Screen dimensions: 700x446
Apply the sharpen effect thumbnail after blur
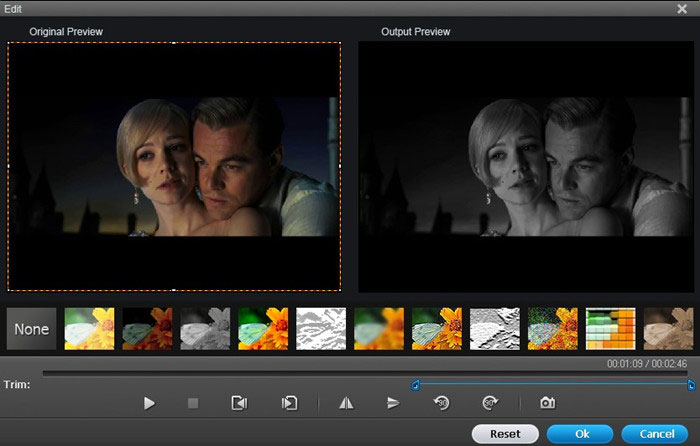pyautogui.click(x=437, y=329)
